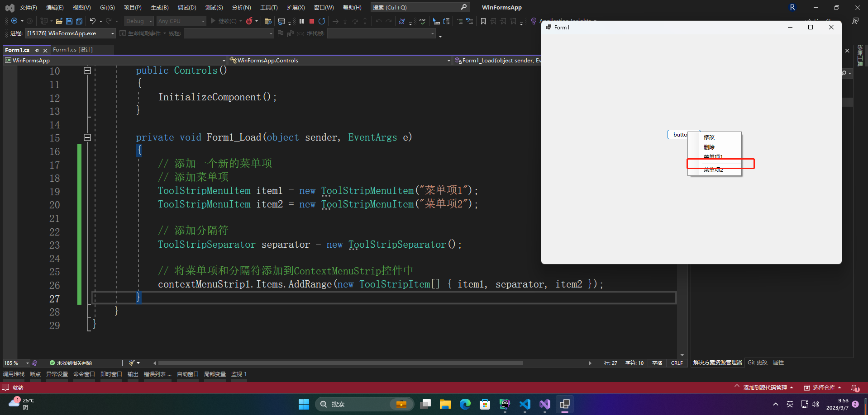Open Microsoft Store from the taskbar

tap(485, 404)
